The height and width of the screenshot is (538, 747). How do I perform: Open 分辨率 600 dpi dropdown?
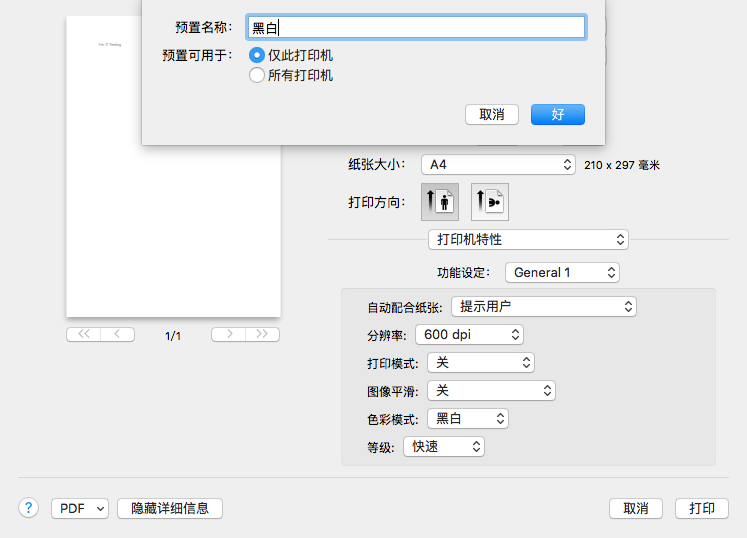[x=469, y=335]
